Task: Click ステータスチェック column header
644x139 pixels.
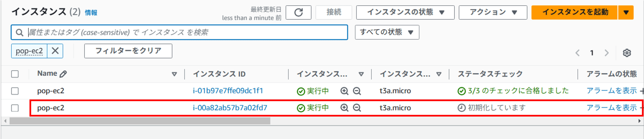Action: pos(490,74)
